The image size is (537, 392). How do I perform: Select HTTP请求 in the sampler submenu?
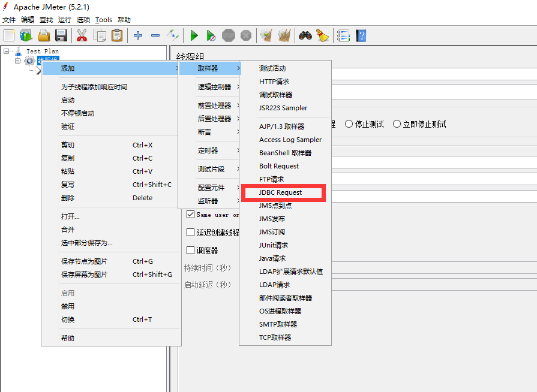(274, 82)
